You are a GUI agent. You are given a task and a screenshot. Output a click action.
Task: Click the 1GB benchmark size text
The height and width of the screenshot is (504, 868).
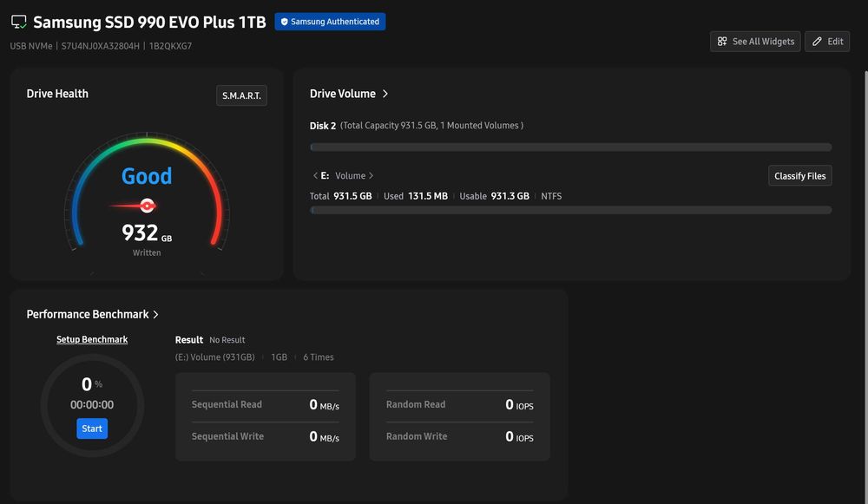point(279,357)
